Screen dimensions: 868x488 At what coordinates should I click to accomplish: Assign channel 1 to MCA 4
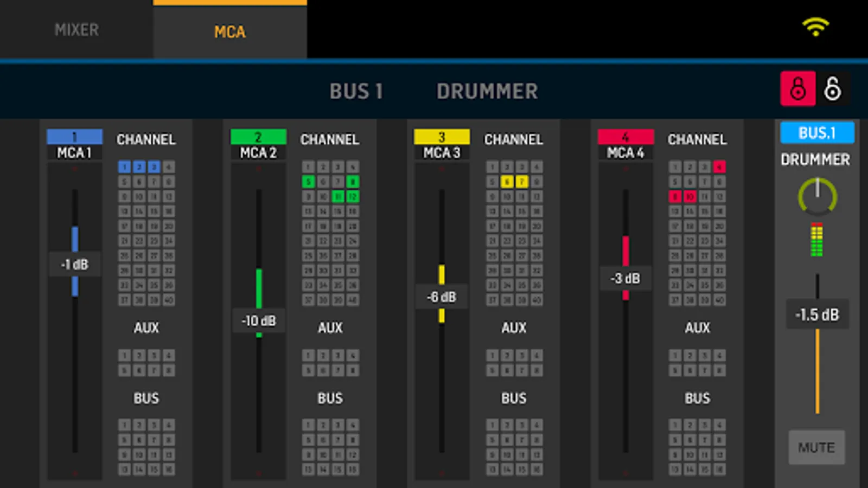[675, 167]
